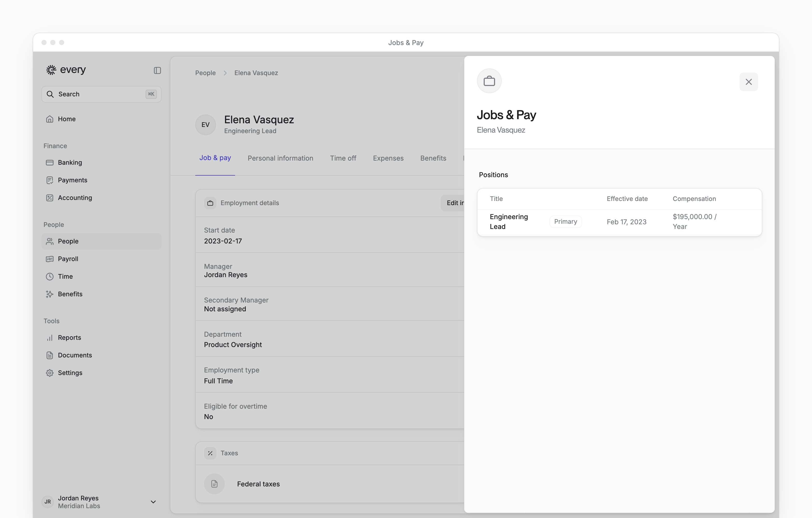
Task: Expand Jordan Reyes account menu chevron
Action: (x=153, y=502)
